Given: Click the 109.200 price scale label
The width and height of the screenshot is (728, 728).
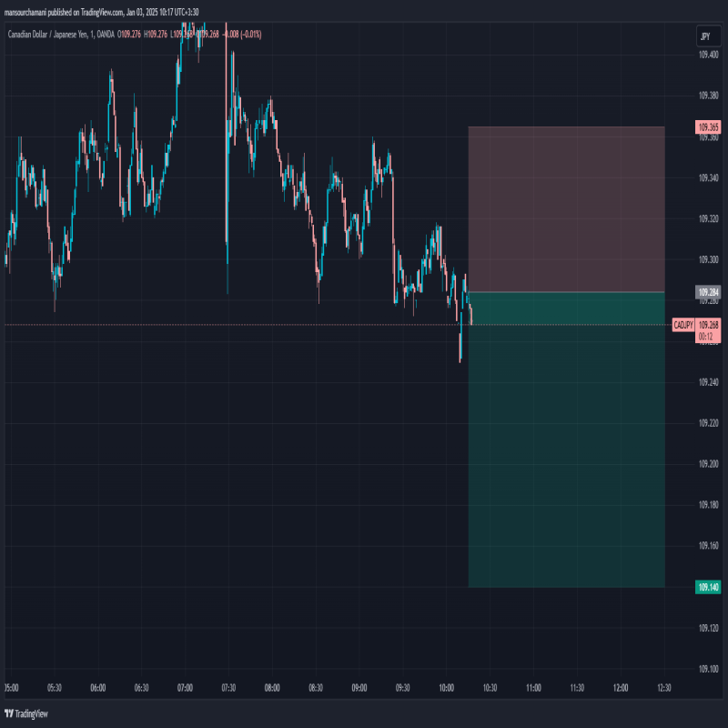Looking at the screenshot, I should click(709, 464).
